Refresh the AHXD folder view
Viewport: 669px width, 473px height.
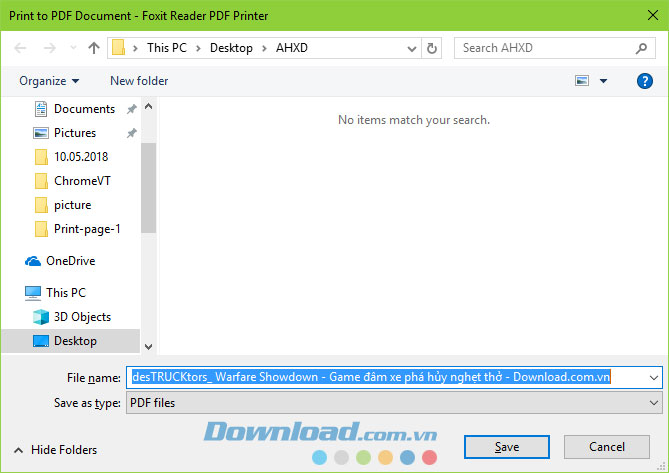click(x=432, y=48)
